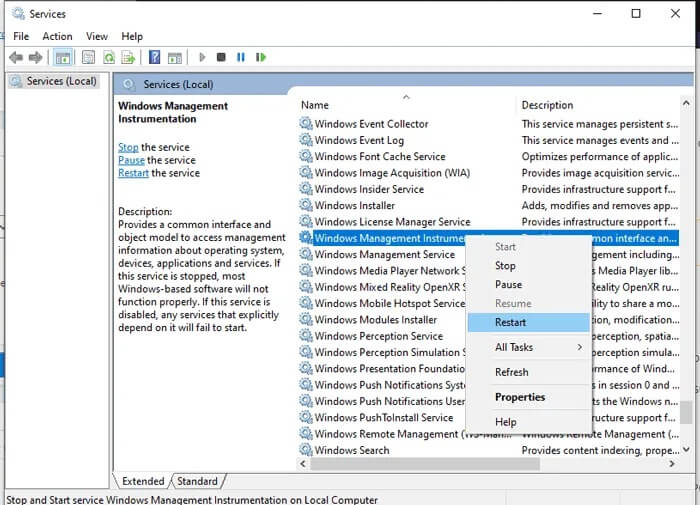
Task: Select the gear icon of Windows Management Service
Action: (306, 254)
